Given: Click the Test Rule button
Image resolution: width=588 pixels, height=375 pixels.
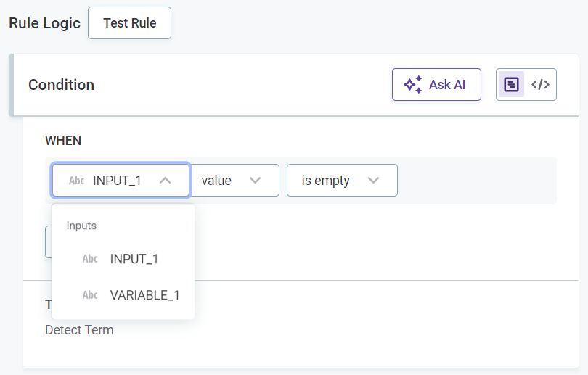Looking at the screenshot, I should point(129,23).
